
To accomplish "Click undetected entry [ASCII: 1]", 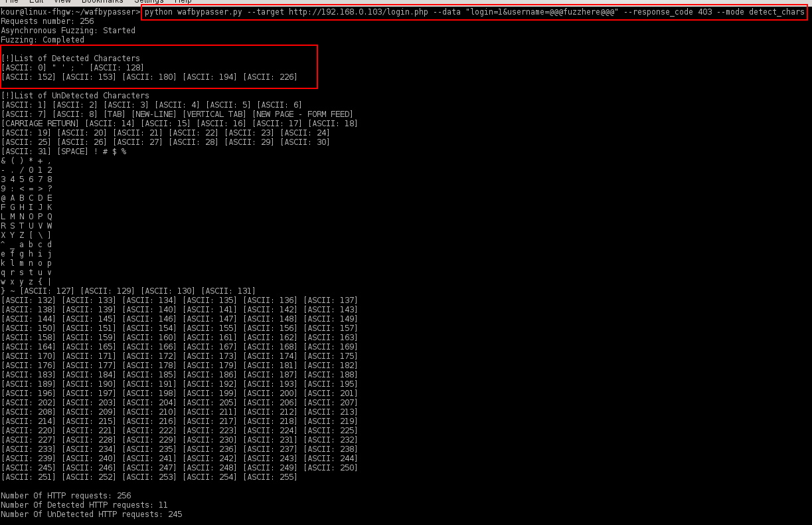I will coord(24,105).
